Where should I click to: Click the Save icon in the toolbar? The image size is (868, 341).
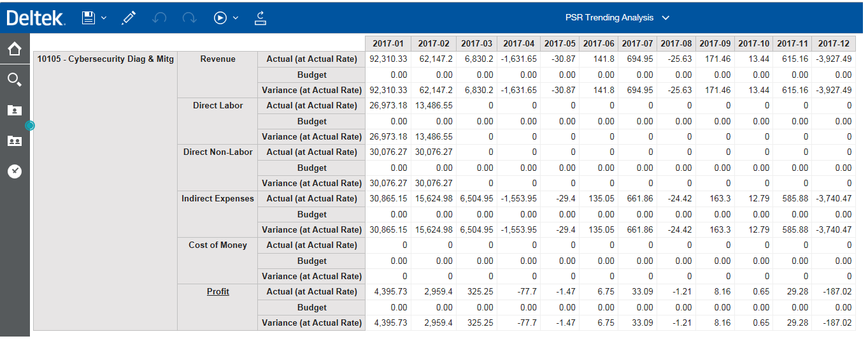[x=89, y=18]
